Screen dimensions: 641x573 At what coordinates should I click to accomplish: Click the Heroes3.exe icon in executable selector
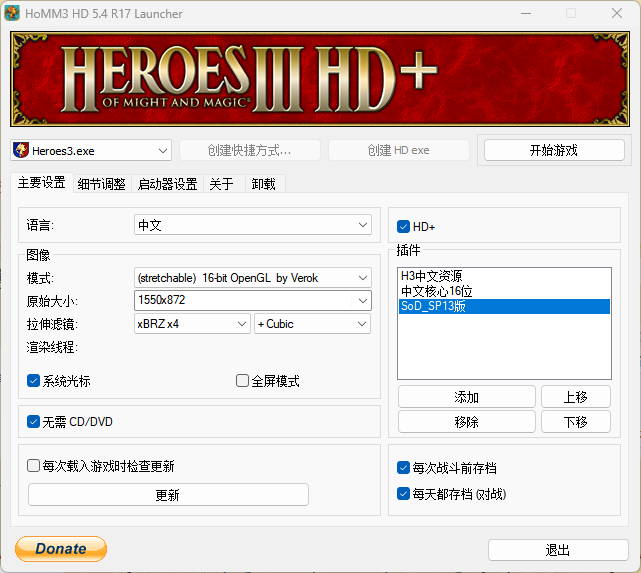coord(21,150)
